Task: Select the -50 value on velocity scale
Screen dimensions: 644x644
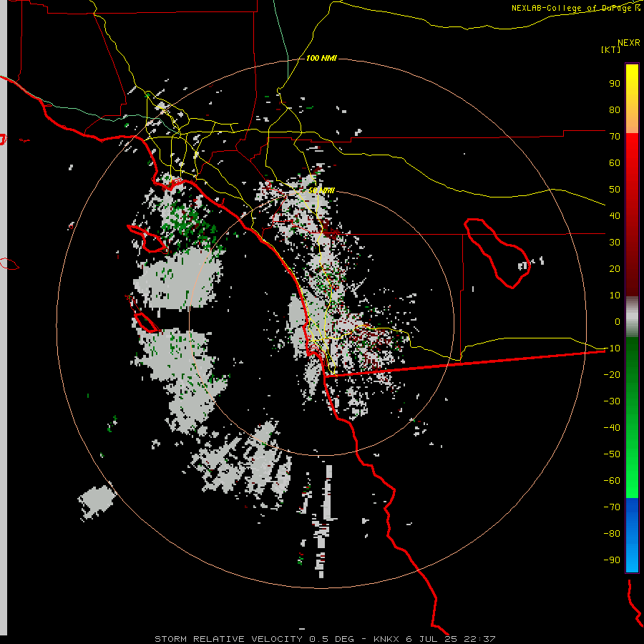Action: pyautogui.click(x=612, y=454)
